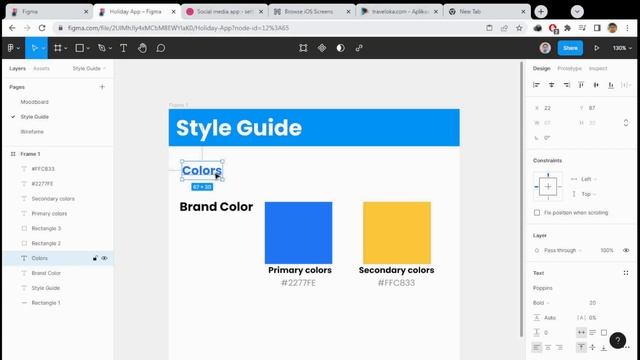The image size is (640, 360).
Task: Select the Frame tool
Action: [x=58, y=48]
